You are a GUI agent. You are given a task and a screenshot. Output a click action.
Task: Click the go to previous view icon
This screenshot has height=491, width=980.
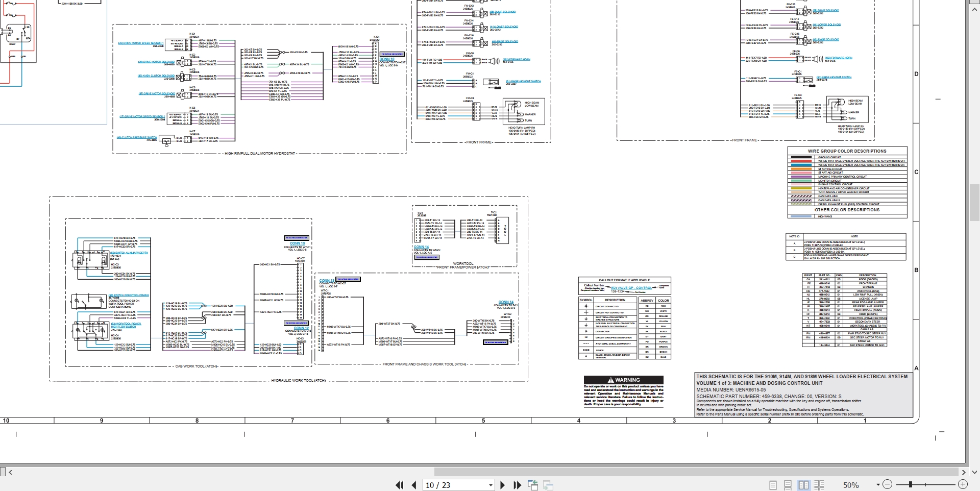point(532,485)
